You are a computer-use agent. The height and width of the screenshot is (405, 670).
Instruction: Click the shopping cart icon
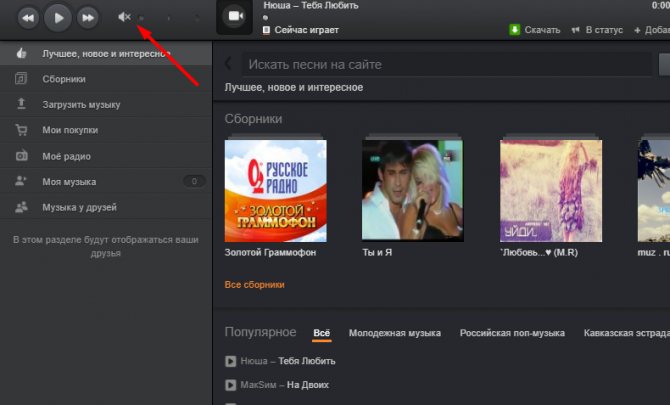(21, 130)
